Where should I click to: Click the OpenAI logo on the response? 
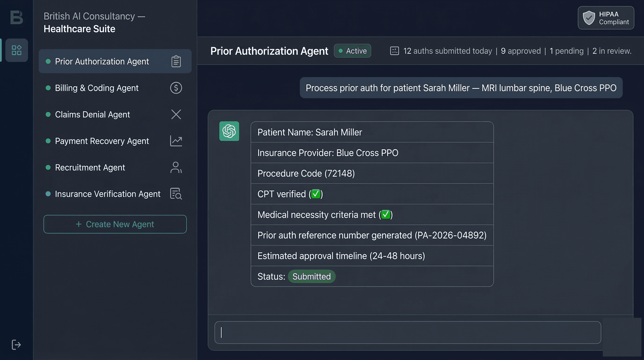(229, 131)
